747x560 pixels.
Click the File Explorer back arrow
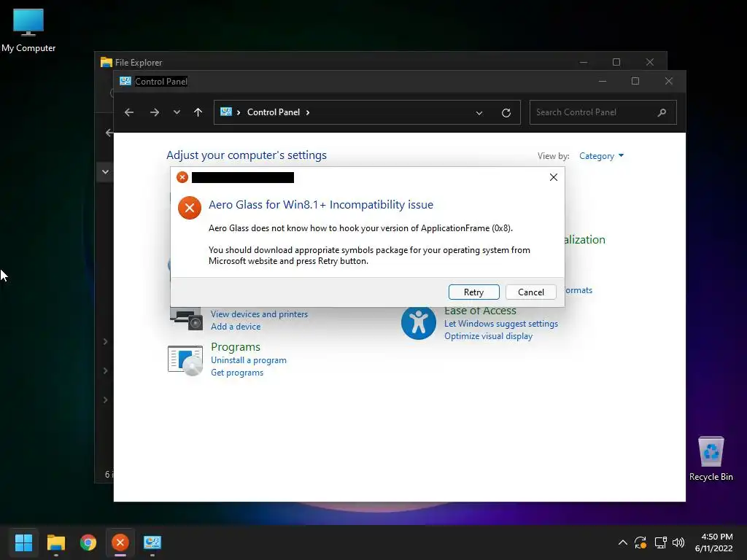pyautogui.click(x=109, y=133)
